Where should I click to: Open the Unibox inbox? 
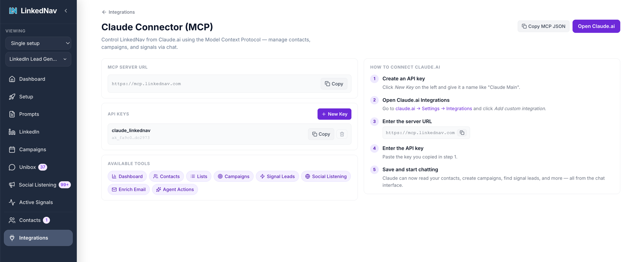[x=38, y=167]
